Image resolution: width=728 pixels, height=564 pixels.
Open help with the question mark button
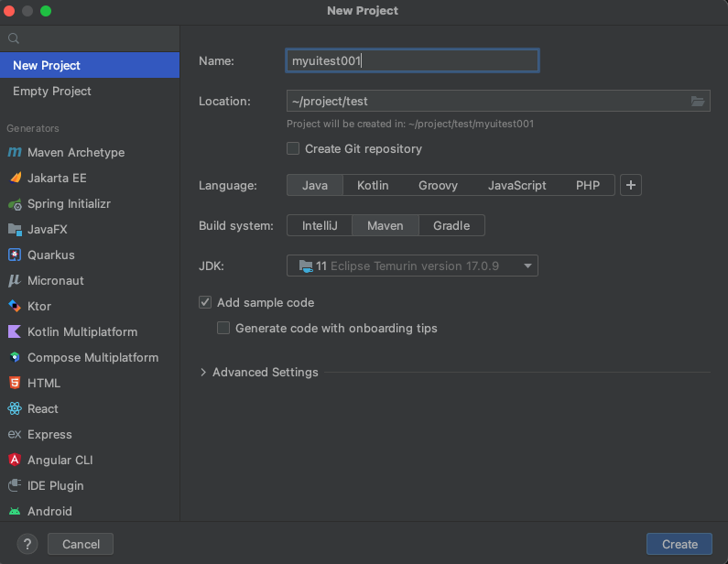pyautogui.click(x=27, y=544)
